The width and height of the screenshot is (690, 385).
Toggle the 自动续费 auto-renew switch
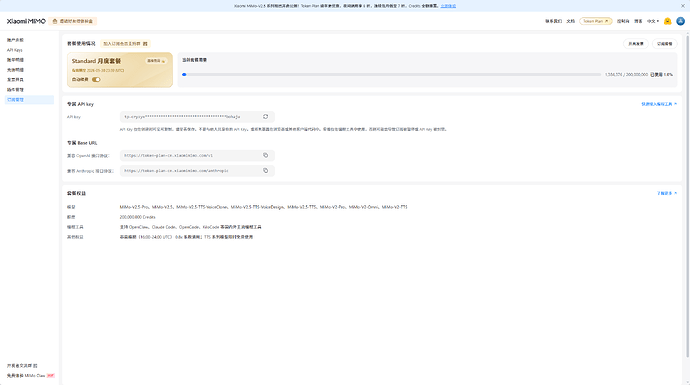[96, 80]
